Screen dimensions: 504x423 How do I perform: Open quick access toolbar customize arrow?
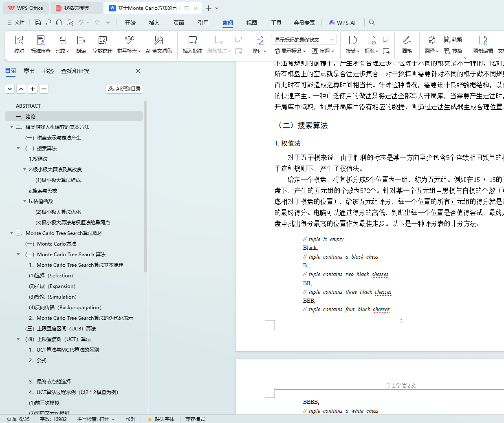(108, 22)
